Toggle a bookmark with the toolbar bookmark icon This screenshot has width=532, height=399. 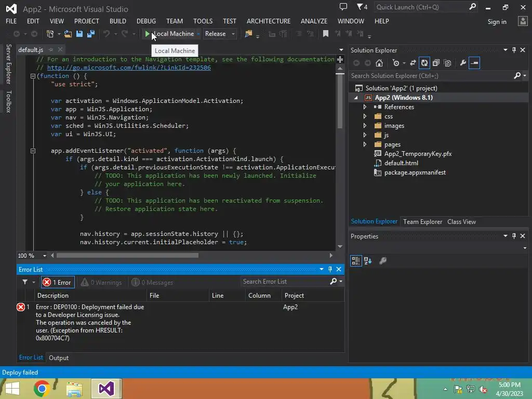tap(325, 34)
